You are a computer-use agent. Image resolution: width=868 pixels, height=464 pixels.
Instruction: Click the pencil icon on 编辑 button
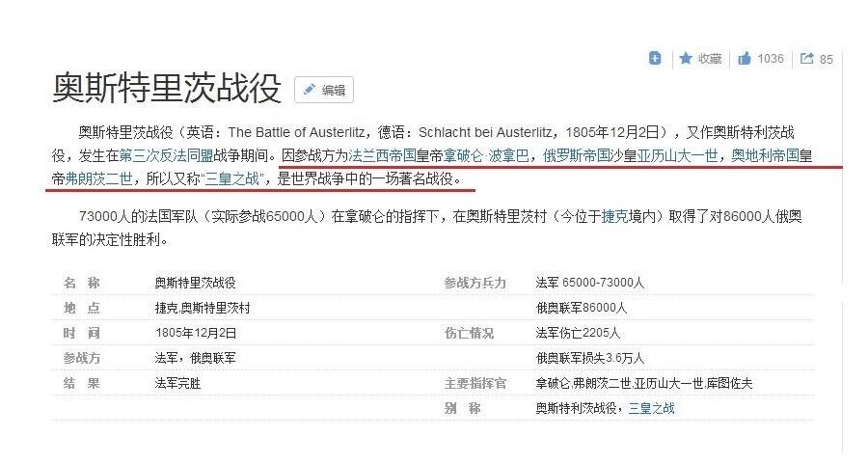coord(310,90)
